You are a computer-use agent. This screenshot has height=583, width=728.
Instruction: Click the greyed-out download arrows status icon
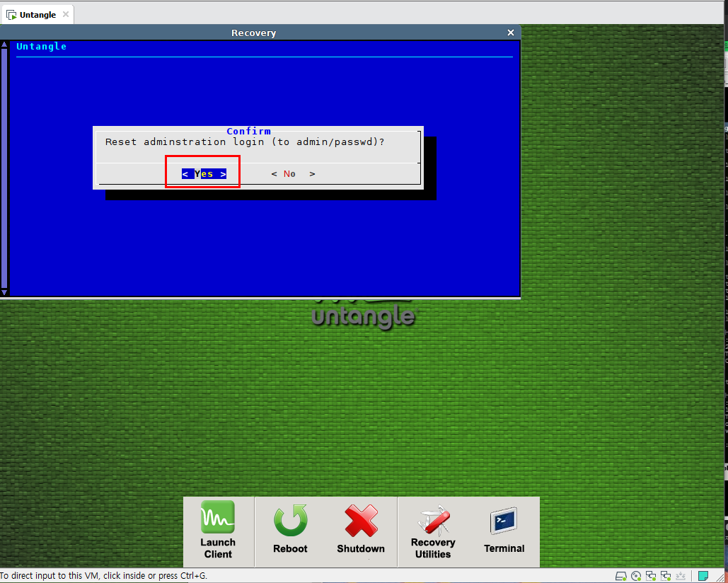[680, 576]
